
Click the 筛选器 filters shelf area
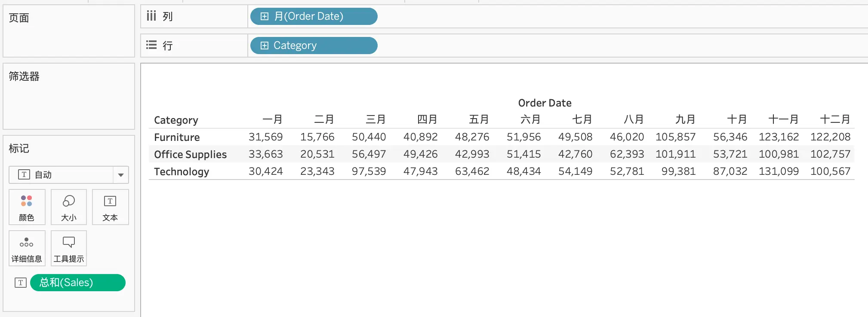click(69, 96)
